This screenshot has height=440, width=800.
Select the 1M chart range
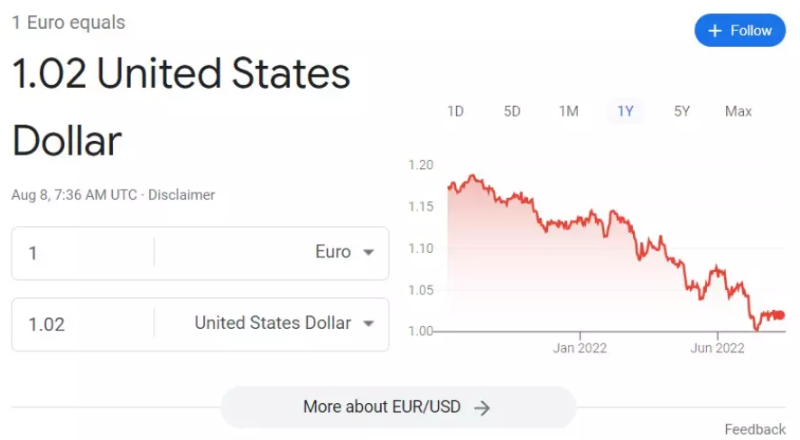[x=569, y=111]
